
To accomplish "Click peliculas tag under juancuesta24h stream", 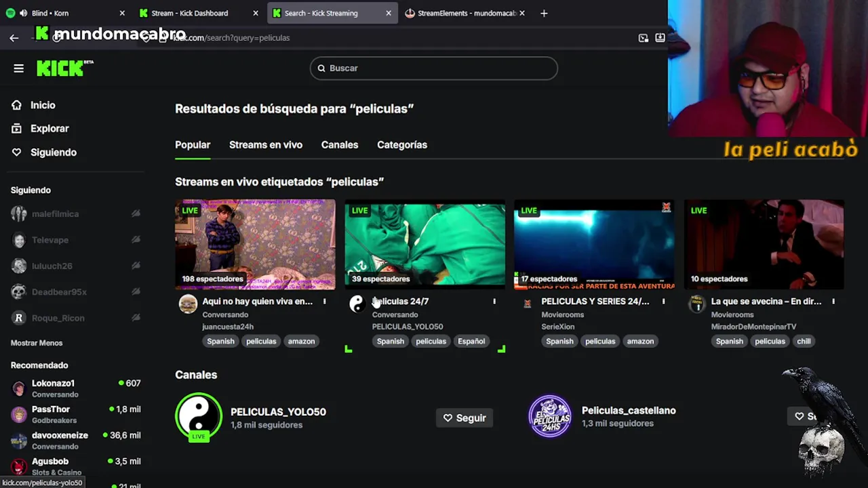I will coord(261,342).
